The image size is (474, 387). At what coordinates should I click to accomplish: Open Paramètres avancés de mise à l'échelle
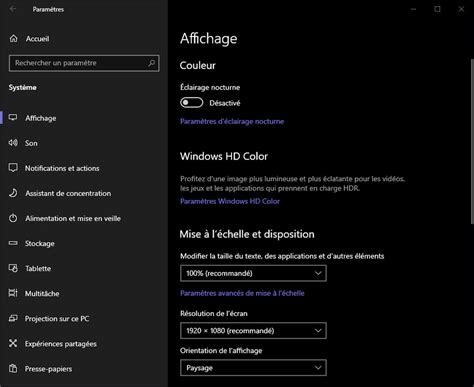tap(242, 293)
